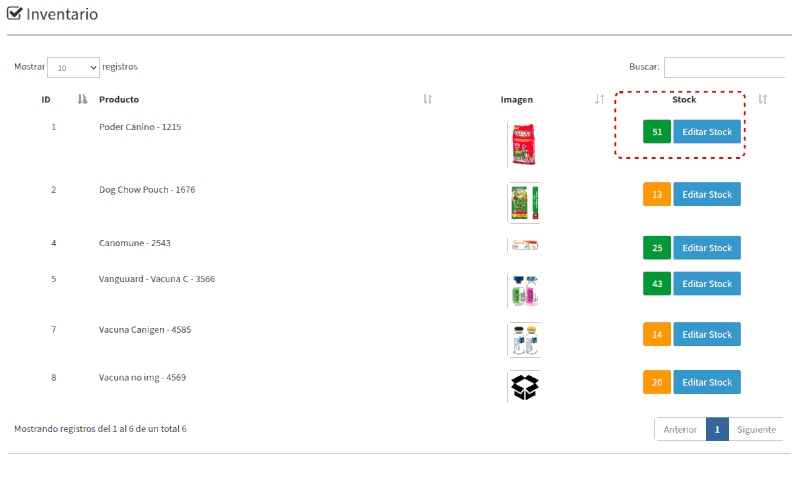The image size is (800, 477).
Task: Open the Mostrar registros count dropdown
Action: click(73, 67)
